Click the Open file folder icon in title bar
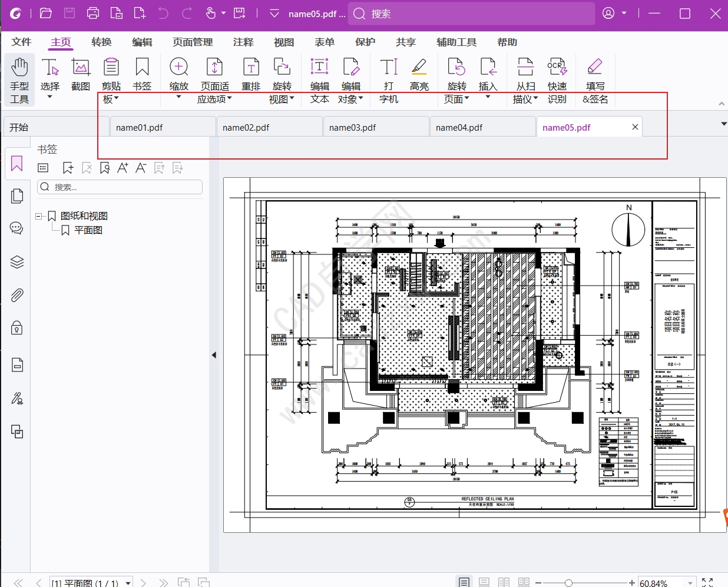This screenshot has height=587, width=728. [46, 13]
